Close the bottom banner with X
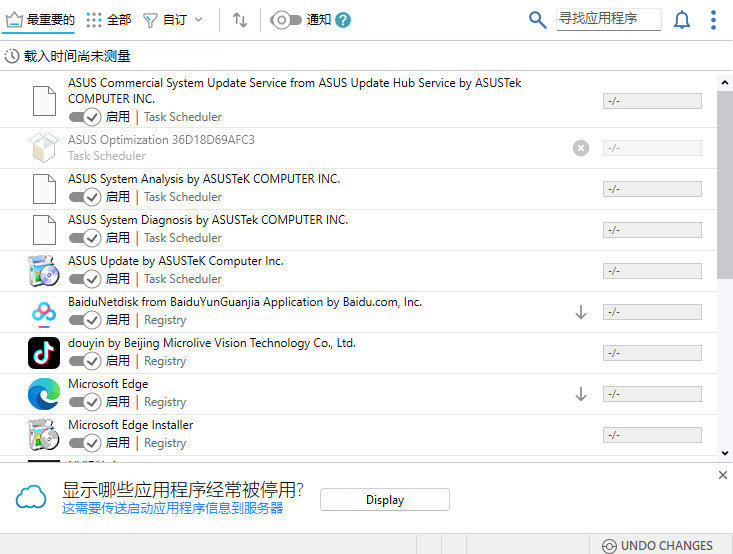This screenshot has width=733, height=554. (x=723, y=475)
